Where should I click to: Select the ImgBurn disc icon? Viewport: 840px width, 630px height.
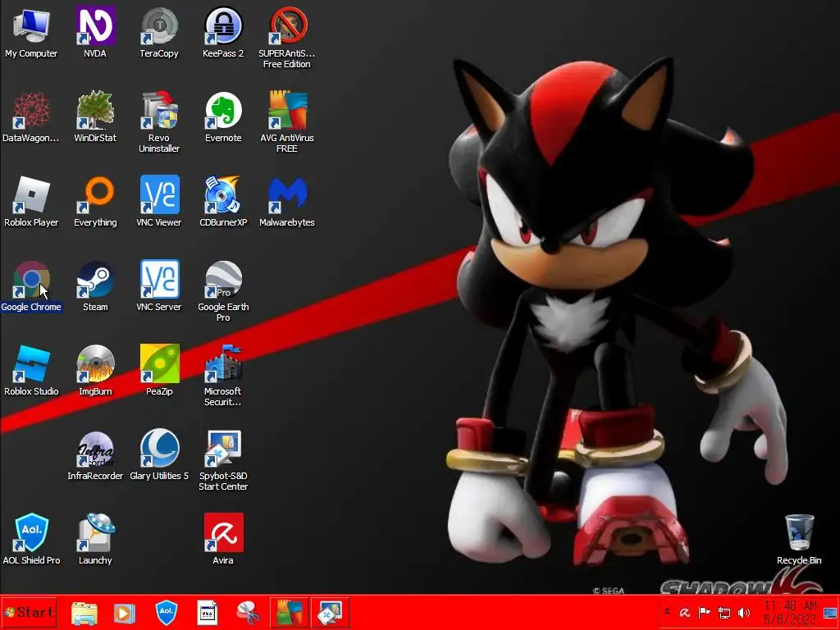(95, 372)
